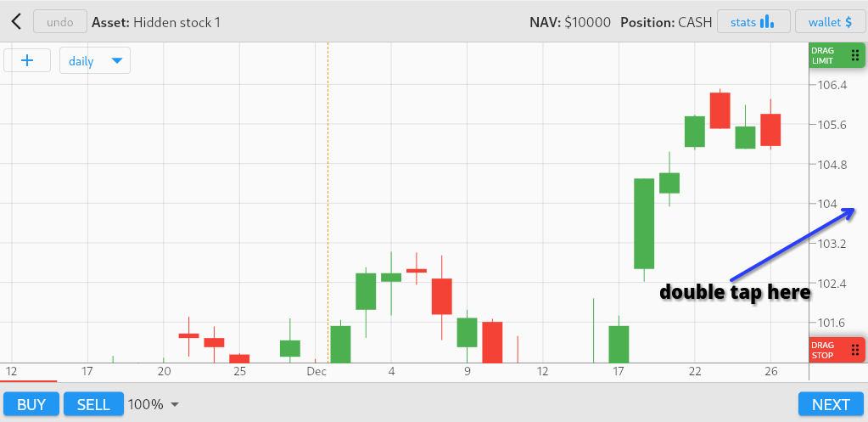Image resolution: width=868 pixels, height=422 pixels.
Task: Open stats with the bar chart icon
Action: tap(753, 21)
